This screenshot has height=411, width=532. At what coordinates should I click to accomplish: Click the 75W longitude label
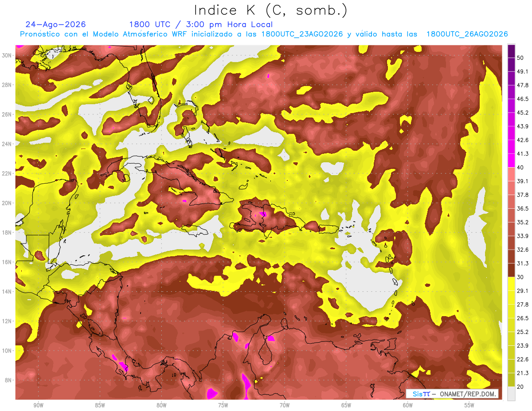tap(223, 406)
